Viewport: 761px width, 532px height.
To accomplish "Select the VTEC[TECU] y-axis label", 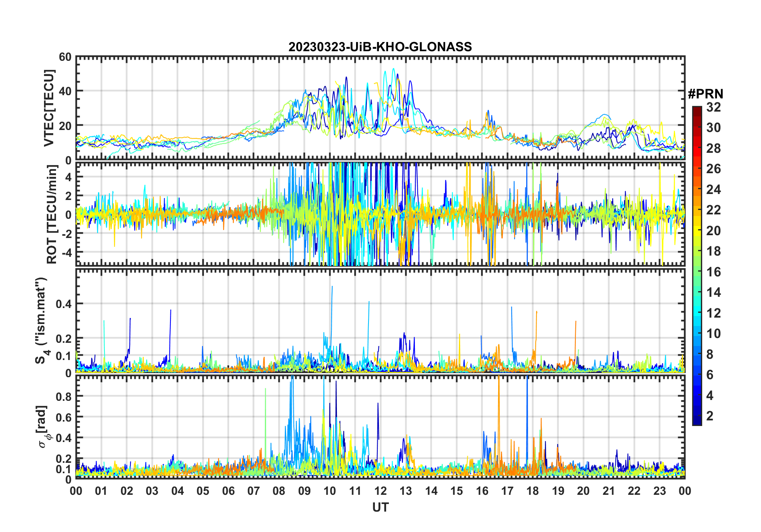I will [49, 108].
